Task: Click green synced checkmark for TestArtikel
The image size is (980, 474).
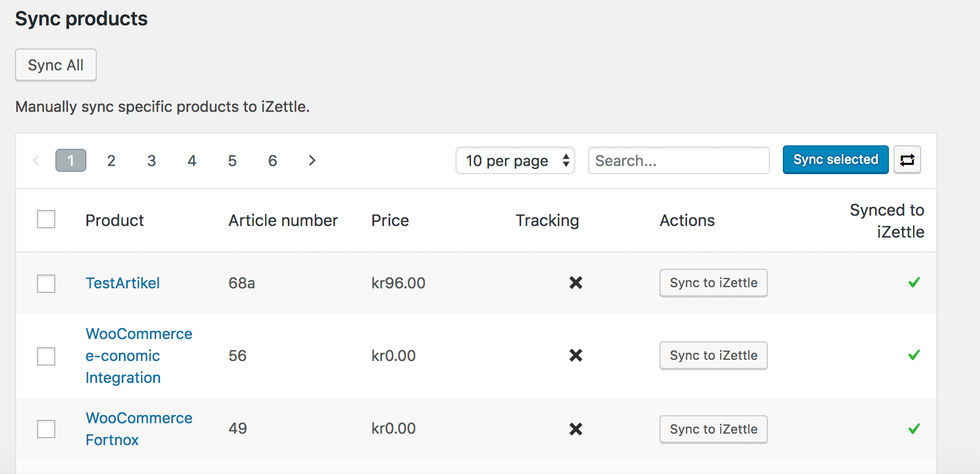Action: point(914,283)
